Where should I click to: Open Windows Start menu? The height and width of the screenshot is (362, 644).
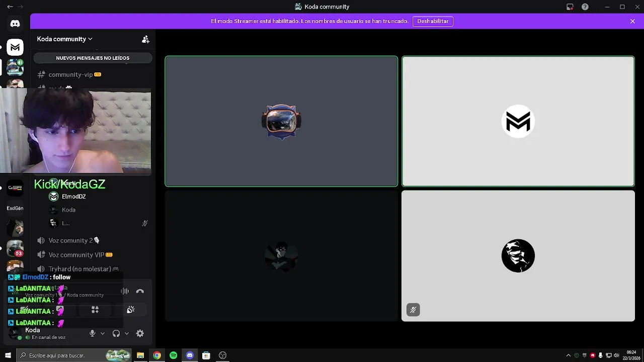[8, 355]
